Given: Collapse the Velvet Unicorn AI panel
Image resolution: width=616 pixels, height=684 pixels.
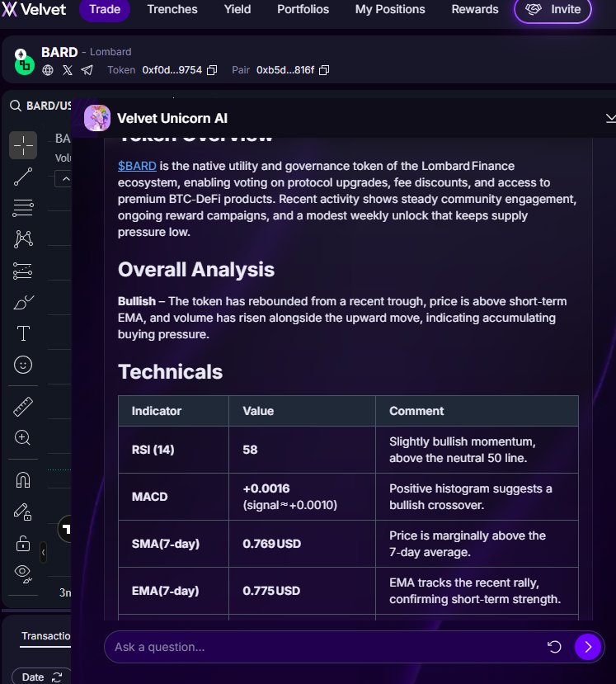Looking at the screenshot, I should pyautogui.click(x=609, y=118).
